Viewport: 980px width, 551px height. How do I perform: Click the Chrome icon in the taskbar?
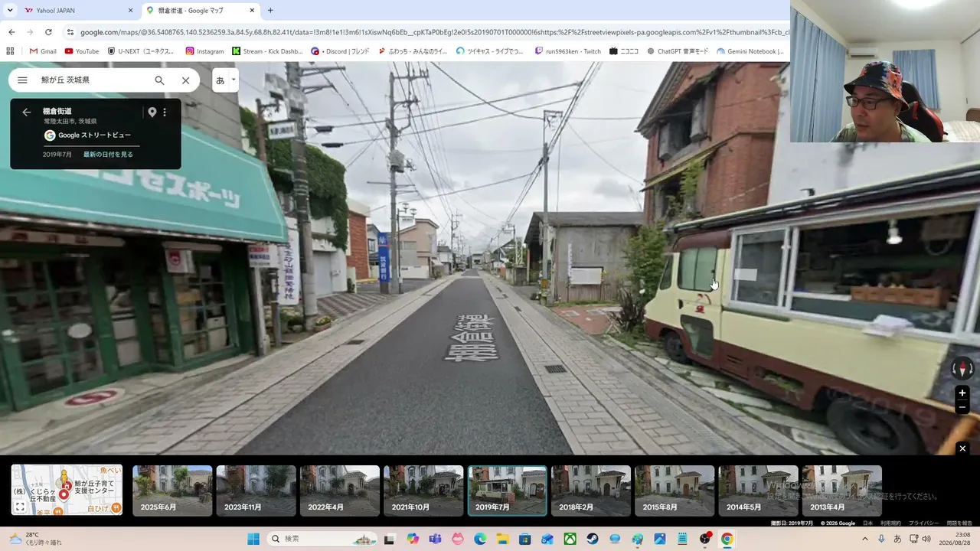[x=727, y=539]
